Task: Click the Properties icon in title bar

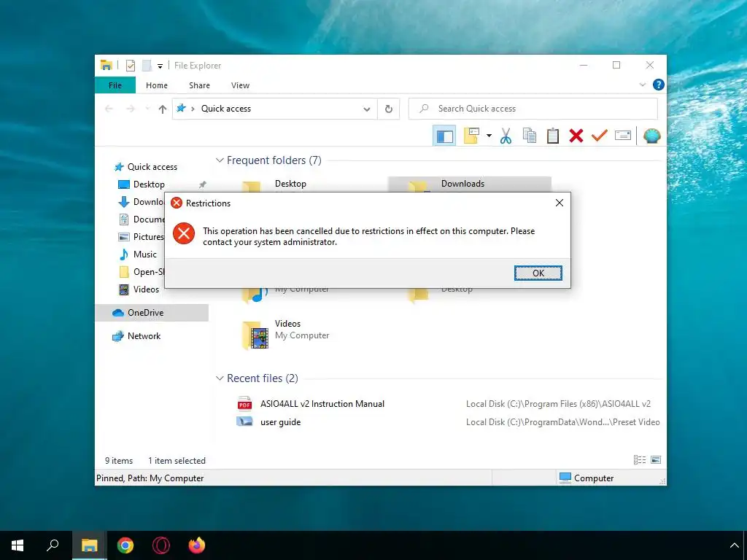Action: (x=131, y=66)
